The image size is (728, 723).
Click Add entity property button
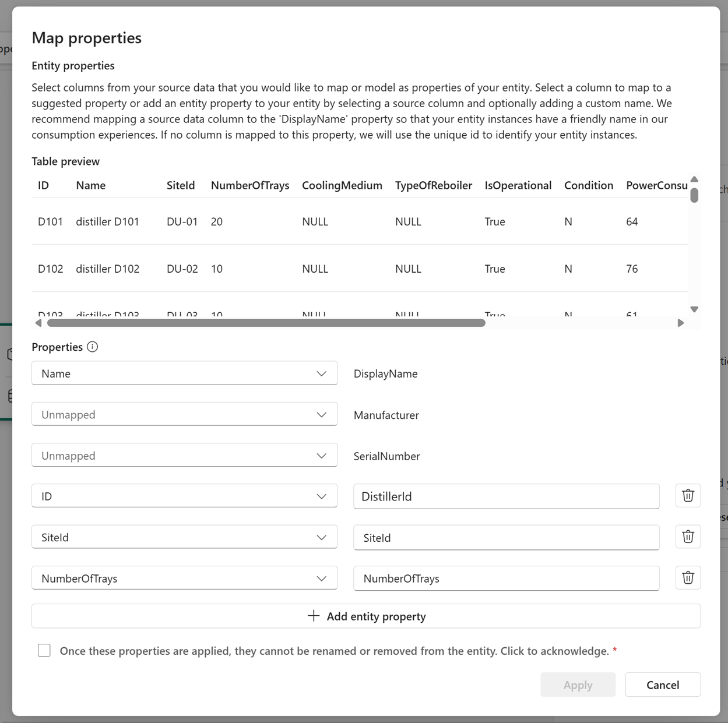coord(366,616)
